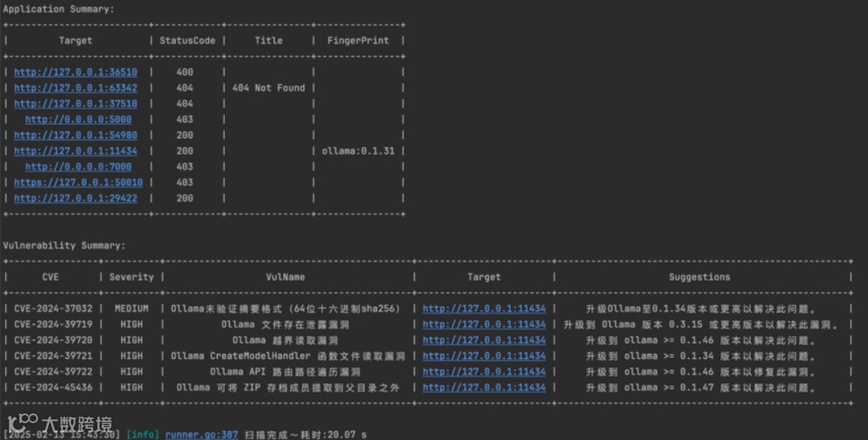Follow the target link in the CVE-2024-39720 row
The height and width of the screenshot is (440, 868).
point(485,340)
